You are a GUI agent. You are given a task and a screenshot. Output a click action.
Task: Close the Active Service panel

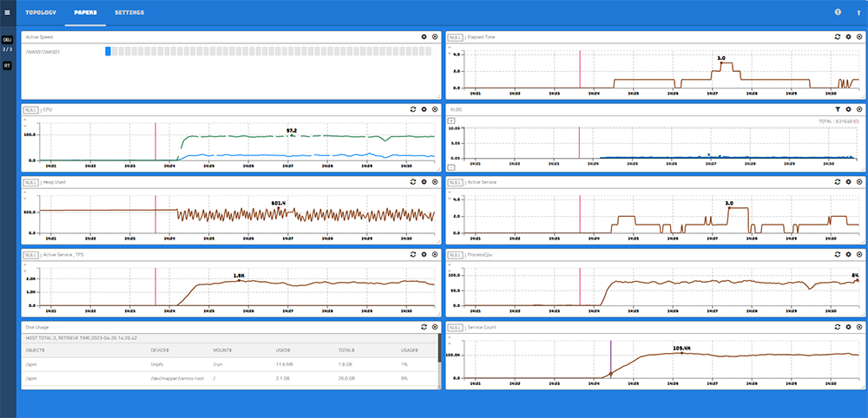pos(858,181)
